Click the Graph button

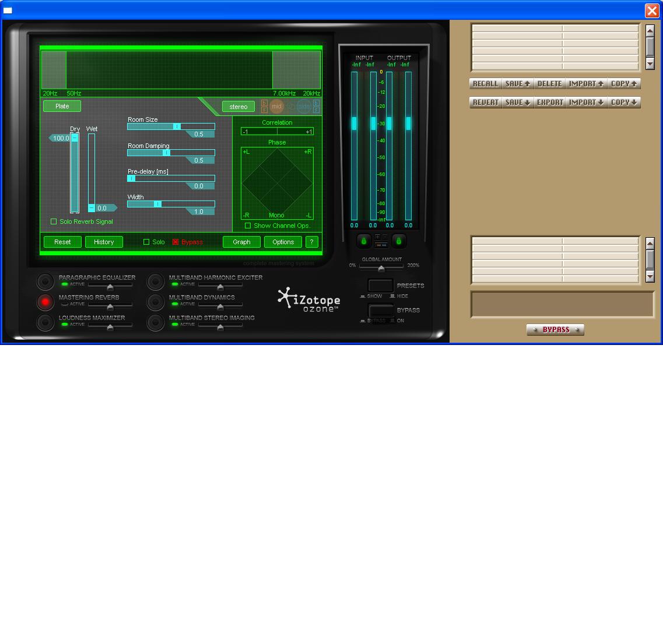(241, 242)
